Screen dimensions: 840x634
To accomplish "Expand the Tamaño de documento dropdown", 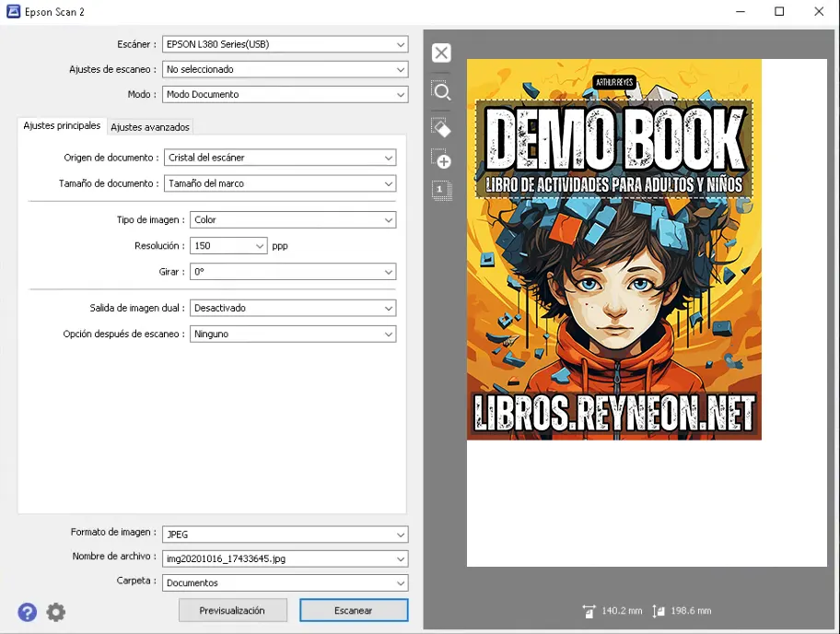I will [x=280, y=183].
